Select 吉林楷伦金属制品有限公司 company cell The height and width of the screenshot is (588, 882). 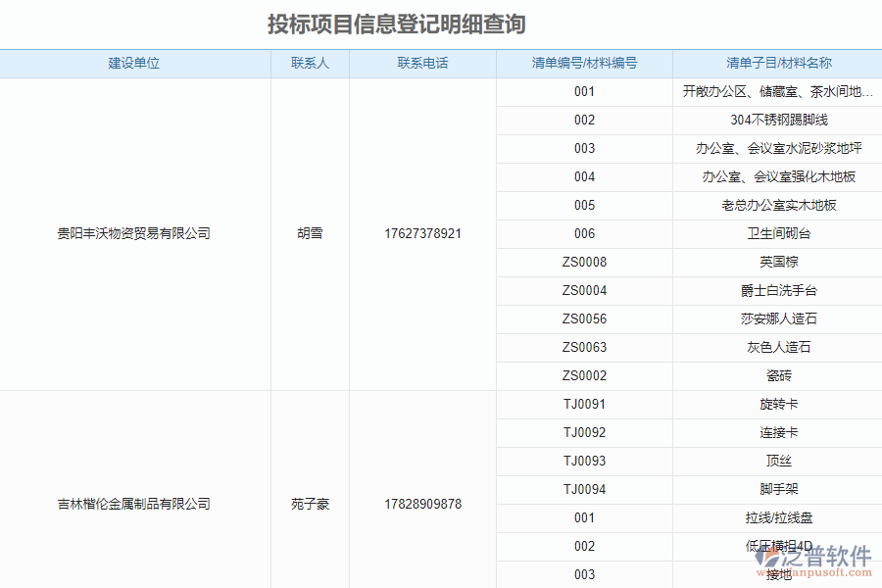[134, 504]
